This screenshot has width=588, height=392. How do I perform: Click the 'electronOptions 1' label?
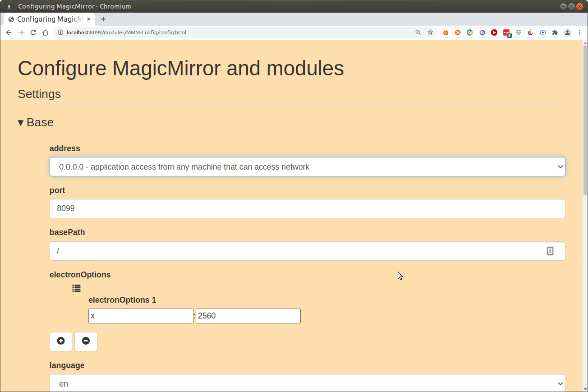pos(122,300)
